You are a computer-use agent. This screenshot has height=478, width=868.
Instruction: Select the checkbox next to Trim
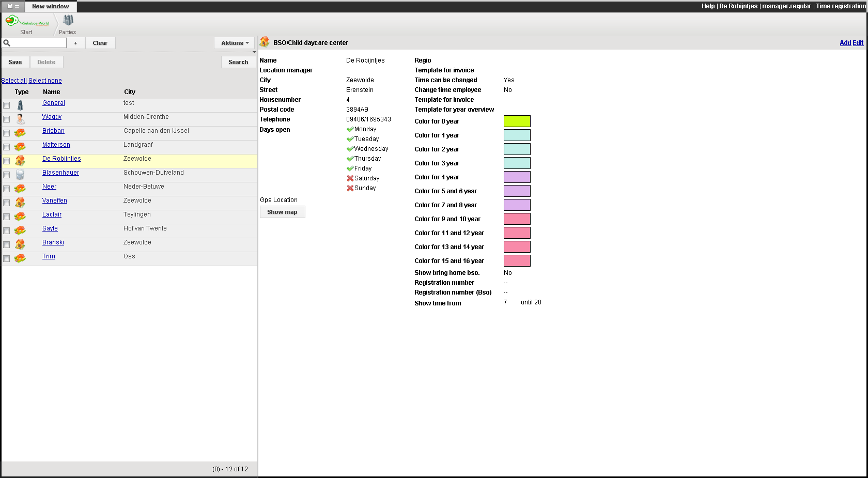click(7, 259)
